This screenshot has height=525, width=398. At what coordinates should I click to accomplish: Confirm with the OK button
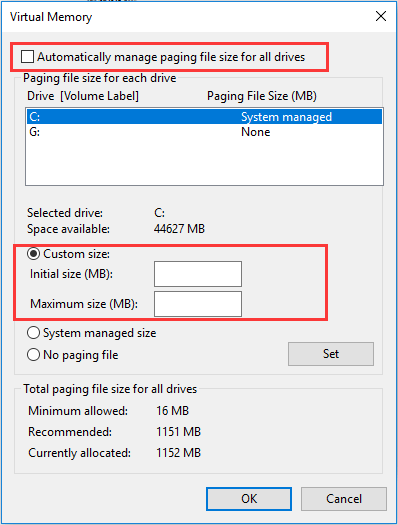point(249,499)
